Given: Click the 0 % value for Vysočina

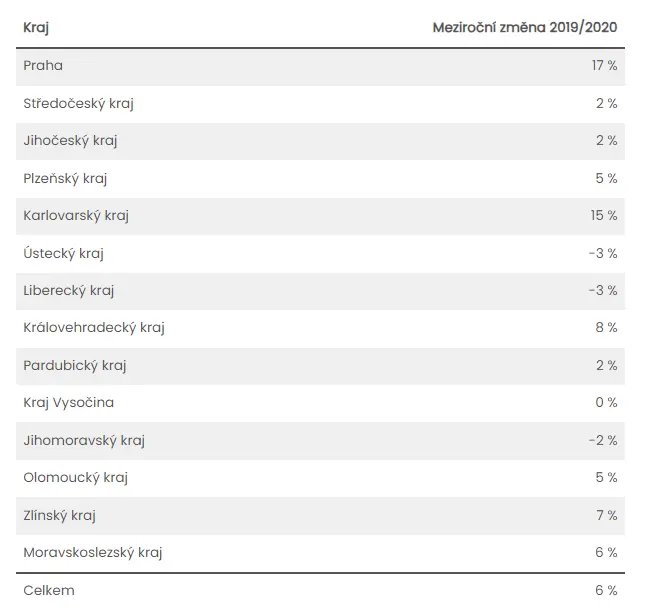Looking at the screenshot, I should pos(606,403).
